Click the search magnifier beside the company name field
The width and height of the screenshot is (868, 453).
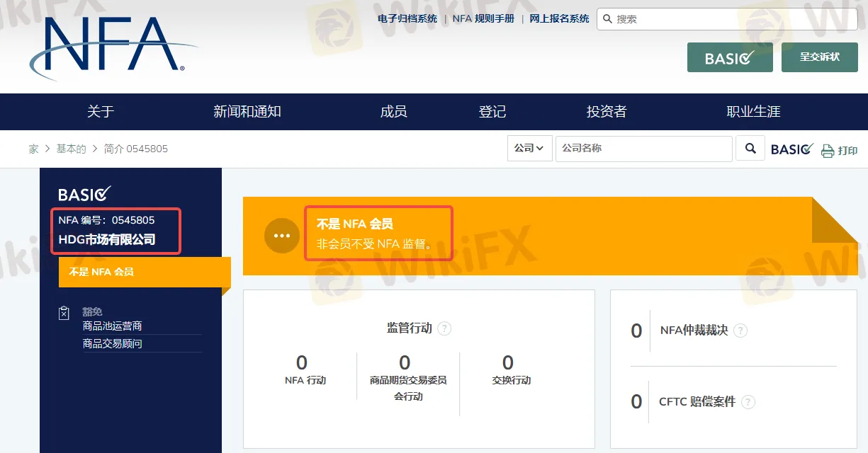[x=750, y=149]
